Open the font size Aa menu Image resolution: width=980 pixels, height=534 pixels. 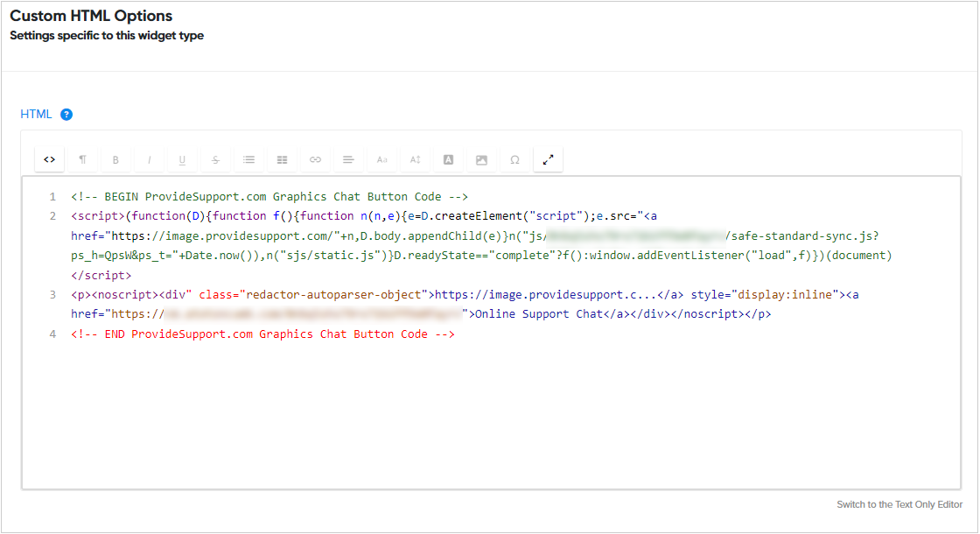click(x=381, y=158)
